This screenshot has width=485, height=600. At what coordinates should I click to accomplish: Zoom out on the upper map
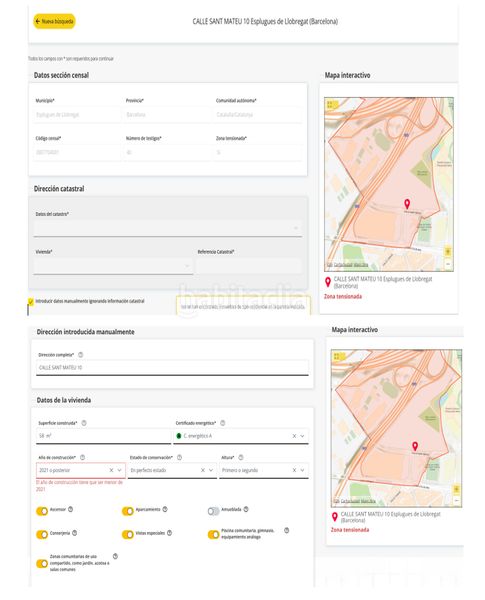coord(447,264)
